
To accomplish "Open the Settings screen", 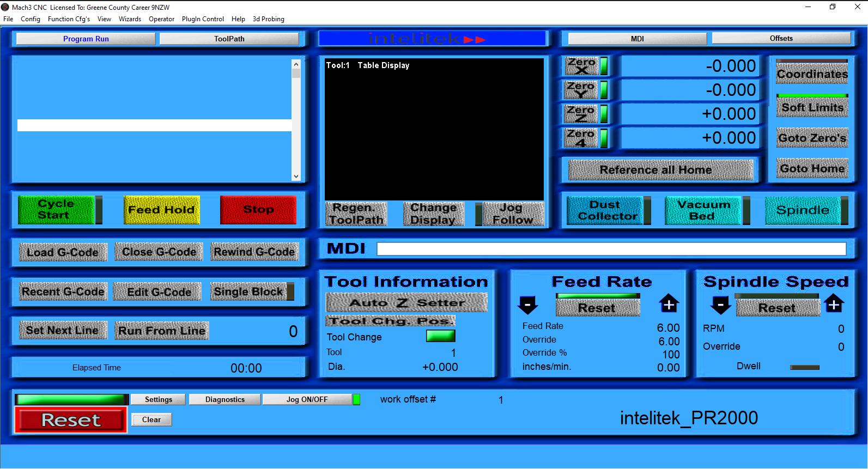I will [159, 399].
